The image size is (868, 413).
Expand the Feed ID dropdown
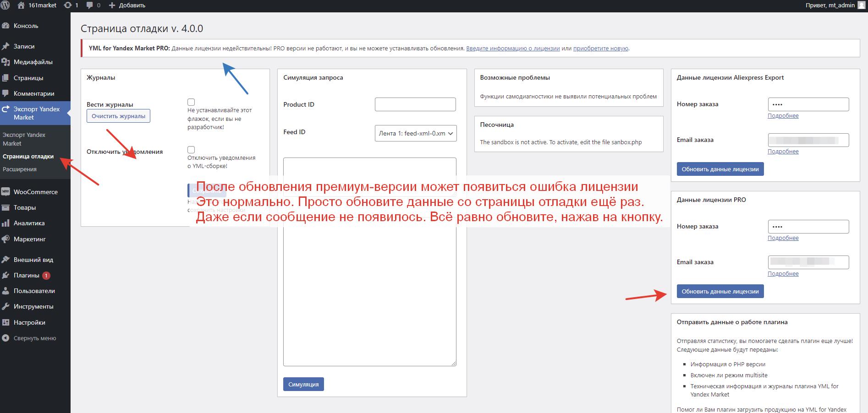point(415,133)
